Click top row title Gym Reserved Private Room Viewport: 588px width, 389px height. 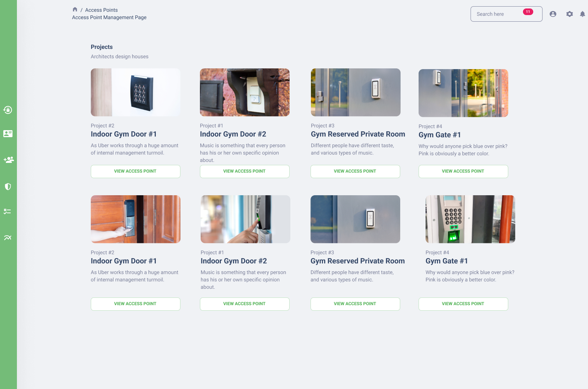(358, 134)
